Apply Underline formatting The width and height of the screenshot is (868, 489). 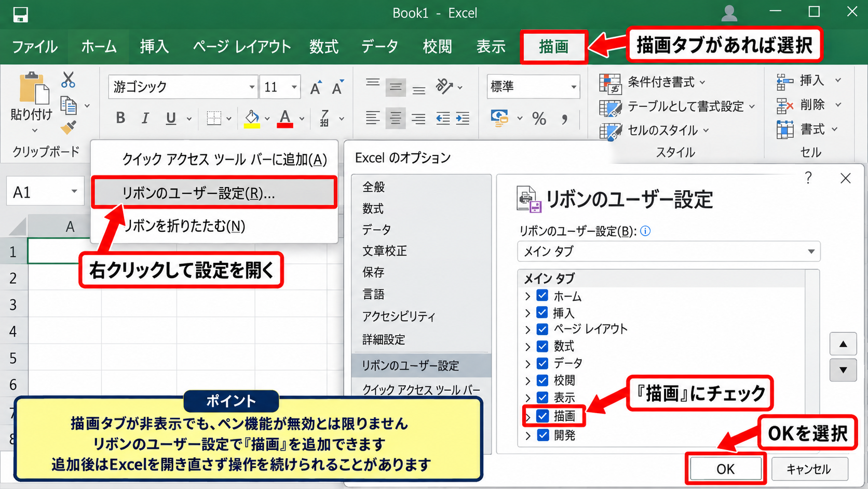click(171, 118)
